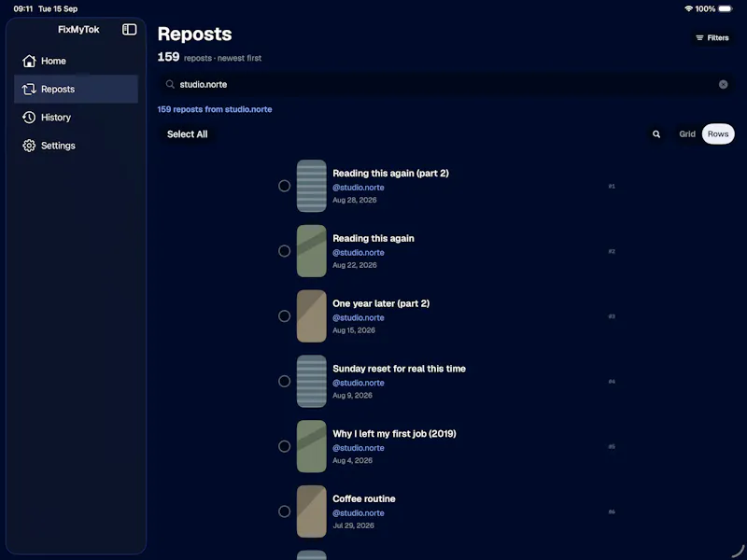Open @studio.norte link under 'One year later (part 2)'

pos(359,317)
